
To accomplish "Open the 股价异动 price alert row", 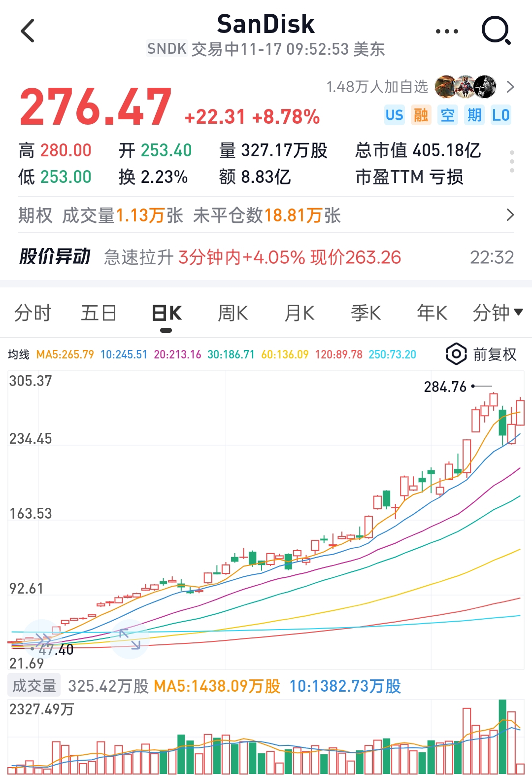I will [266, 257].
